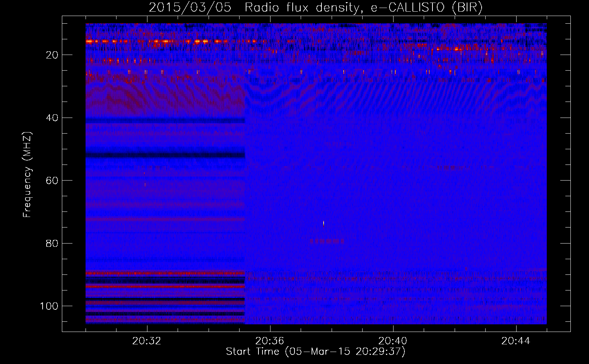Click the 'Frequency (MHZ)' y-axis label
Viewport: 589px width, 364px height.
tap(27, 174)
